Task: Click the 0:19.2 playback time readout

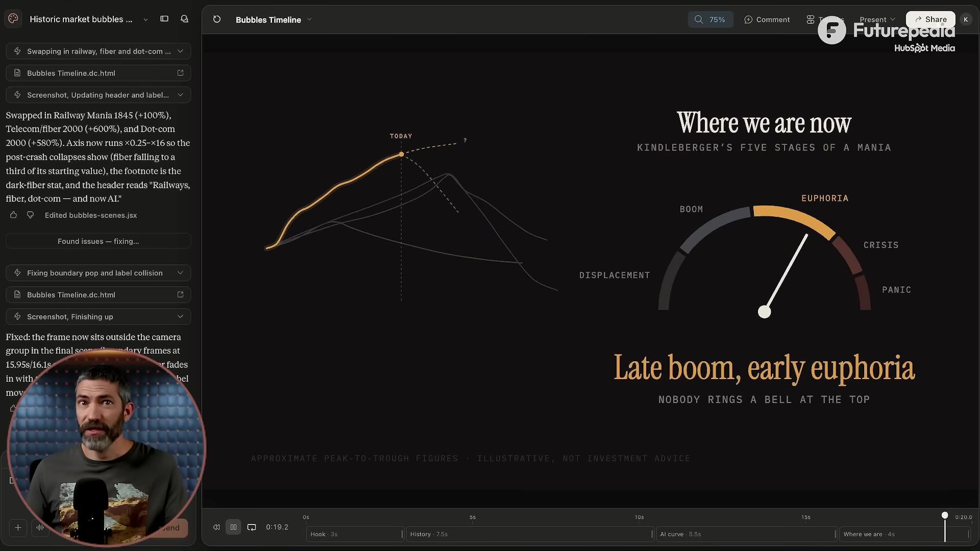Action: 277,527
